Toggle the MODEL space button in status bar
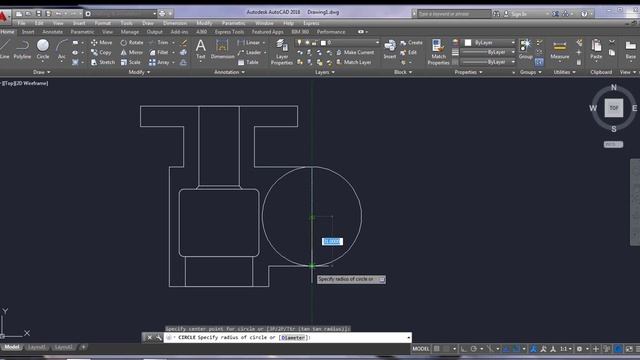Screen dimensions: 640x360 [421, 349]
